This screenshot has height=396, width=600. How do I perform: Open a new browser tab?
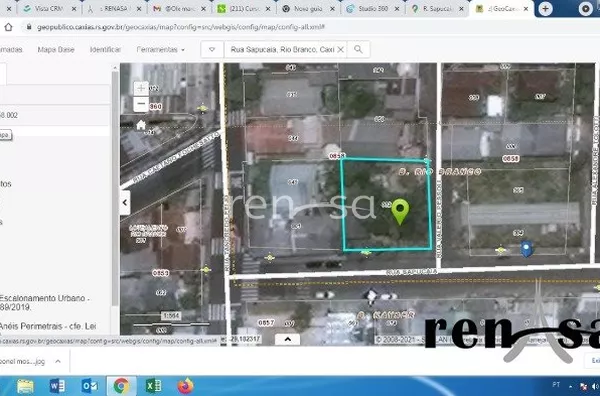coord(545,8)
